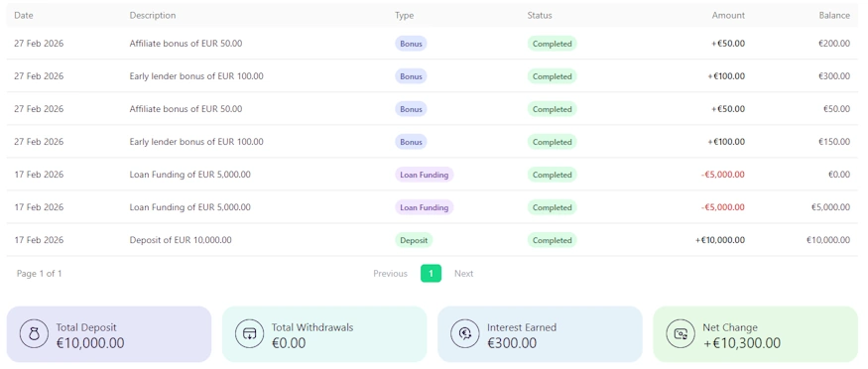Viewport: 868px width, 369px height.
Task: Open the Net Change +€10,300.00 summary card
Action: click(x=756, y=334)
